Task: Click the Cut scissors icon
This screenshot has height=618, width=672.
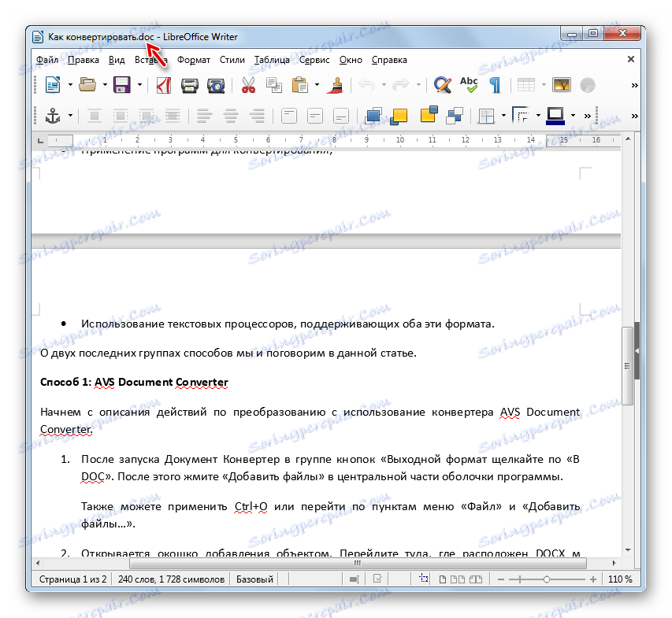Action: 248,85
